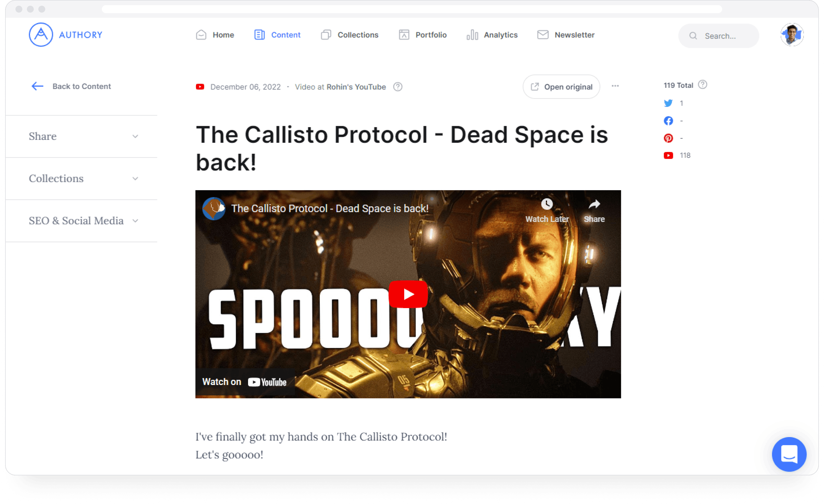This screenshot has height=504, width=824.
Task: Click the Authory home logo icon
Action: click(x=40, y=34)
